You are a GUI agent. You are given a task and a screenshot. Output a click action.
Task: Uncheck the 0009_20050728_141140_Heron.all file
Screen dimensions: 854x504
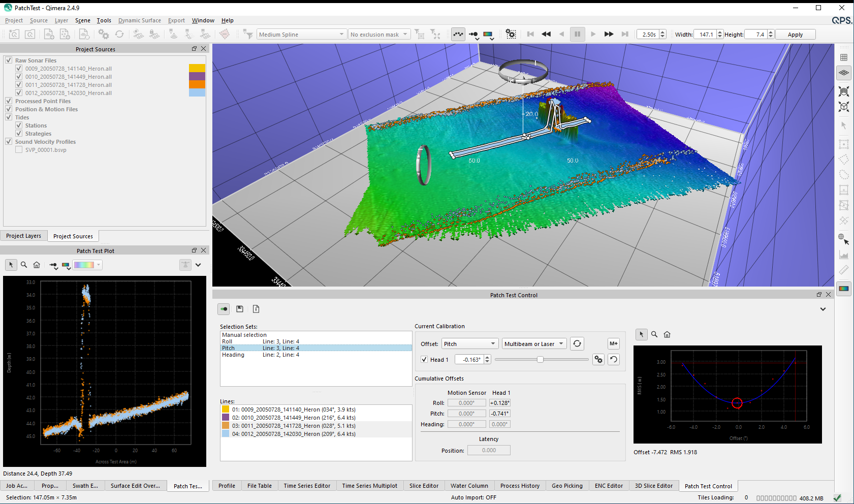pos(19,69)
